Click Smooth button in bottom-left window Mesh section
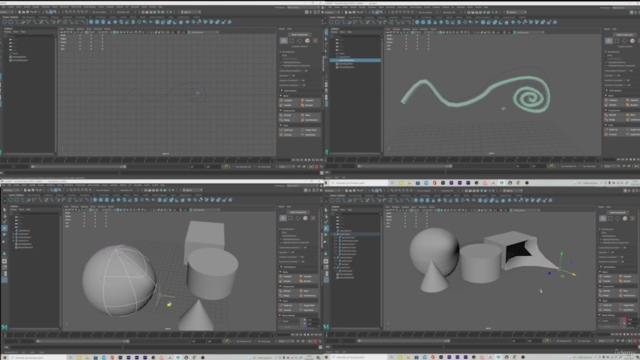Image resolution: width=640 pixels, height=360 pixels. coord(289,281)
